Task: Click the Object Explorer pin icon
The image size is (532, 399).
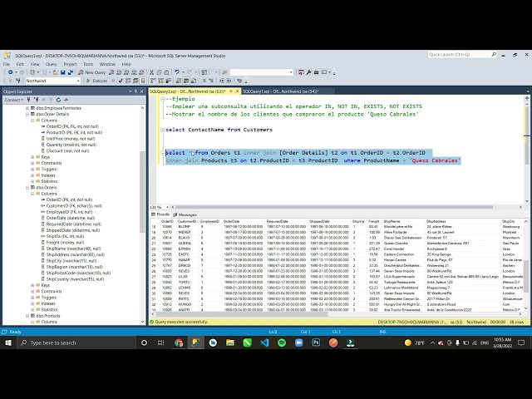Action: tap(135, 91)
